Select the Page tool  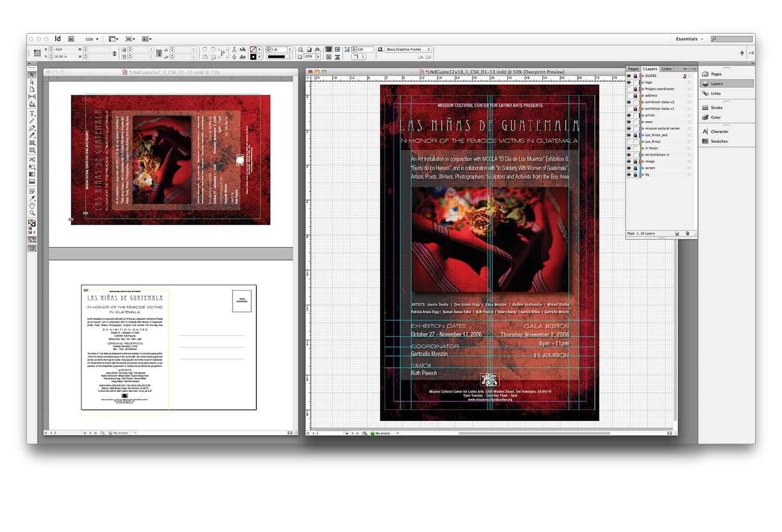pyautogui.click(x=32, y=90)
